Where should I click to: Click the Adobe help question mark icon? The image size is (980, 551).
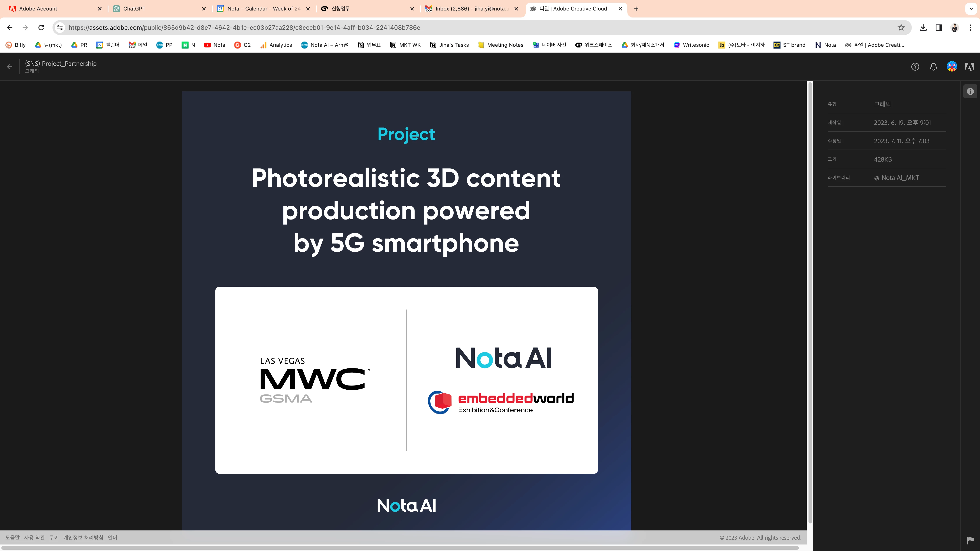[915, 67]
